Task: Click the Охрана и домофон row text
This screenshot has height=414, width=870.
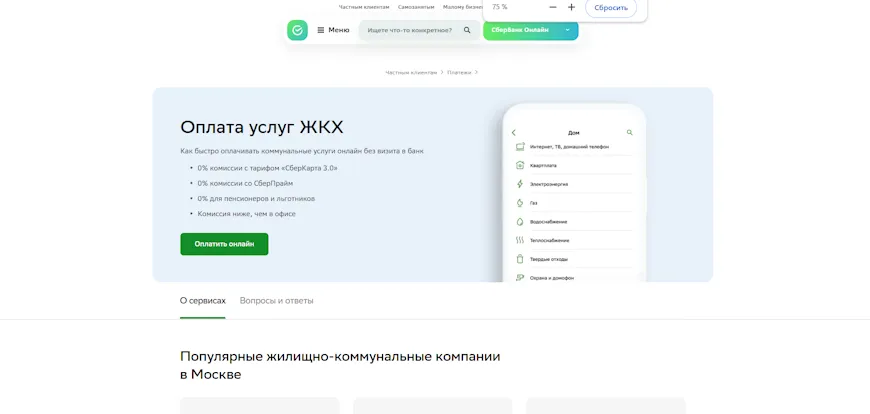Action: [552, 278]
